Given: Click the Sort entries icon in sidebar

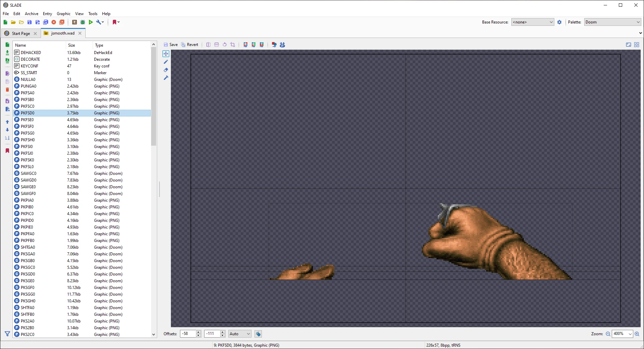Looking at the screenshot, I should click(x=7, y=138).
